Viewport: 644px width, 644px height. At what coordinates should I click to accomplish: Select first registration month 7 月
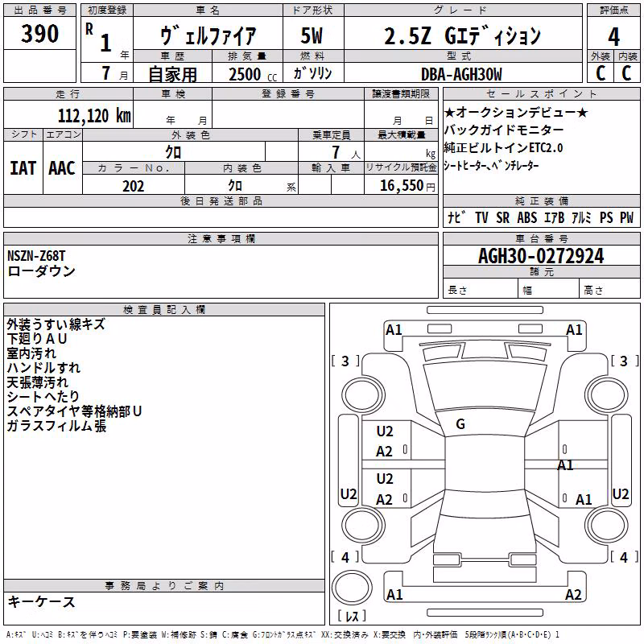115,73
